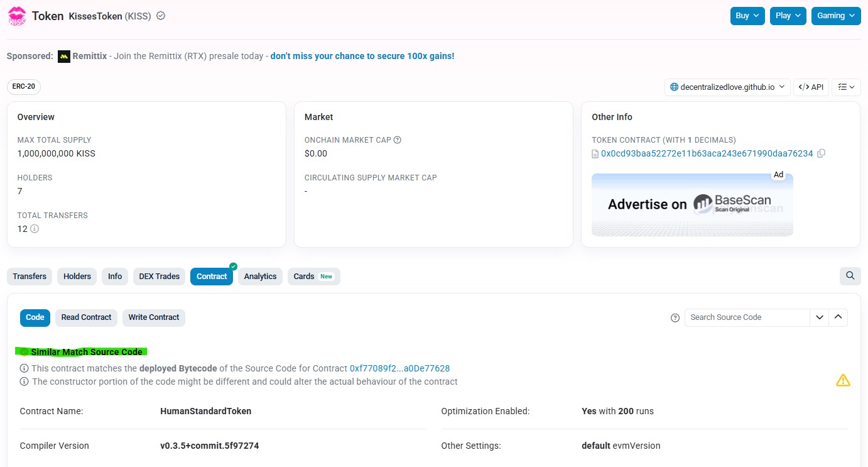The height and width of the screenshot is (467, 868).
Task: Open the Analytics tab
Action: click(x=260, y=277)
